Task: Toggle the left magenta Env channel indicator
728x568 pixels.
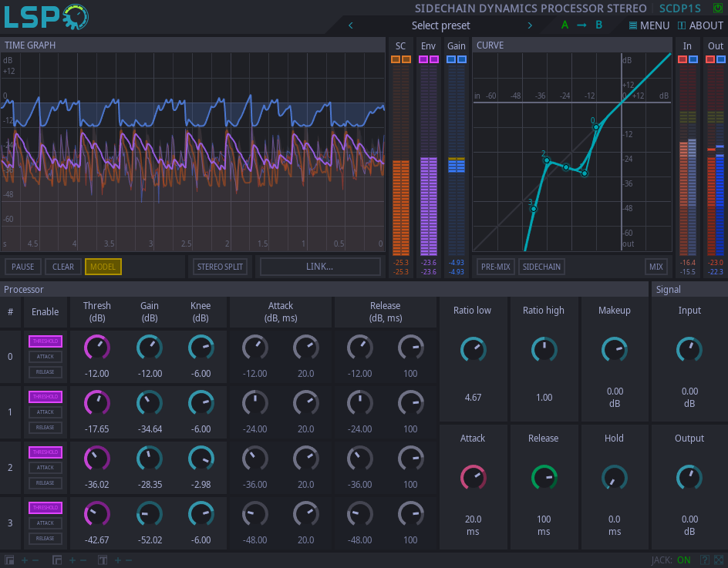Action: pyautogui.click(x=423, y=59)
